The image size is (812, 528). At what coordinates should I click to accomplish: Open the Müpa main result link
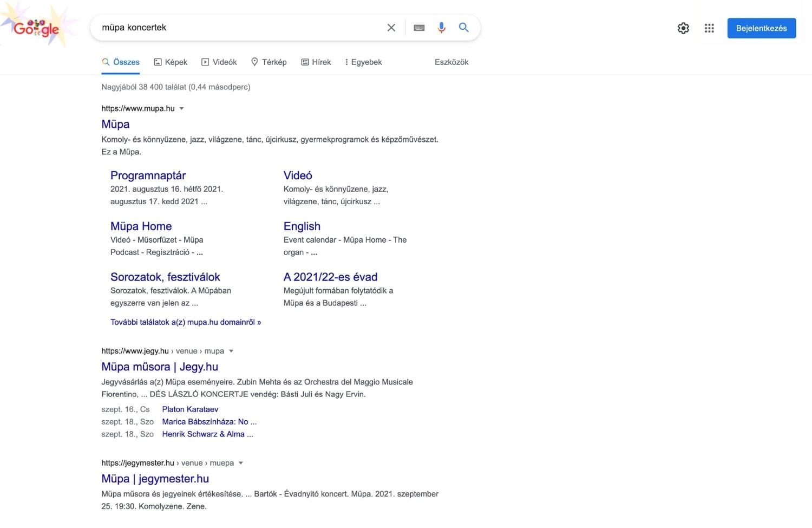pos(115,124)
